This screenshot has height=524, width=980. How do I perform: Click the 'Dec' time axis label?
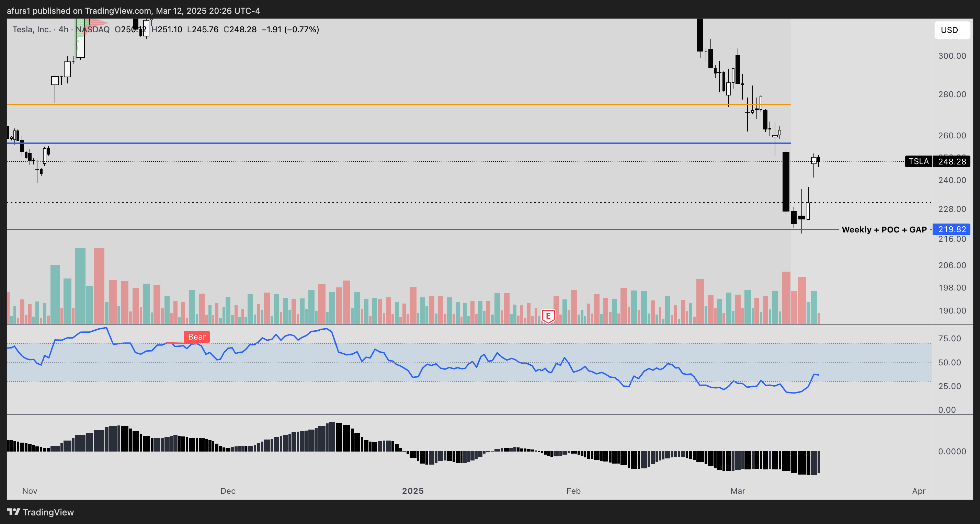pos(228,491)
